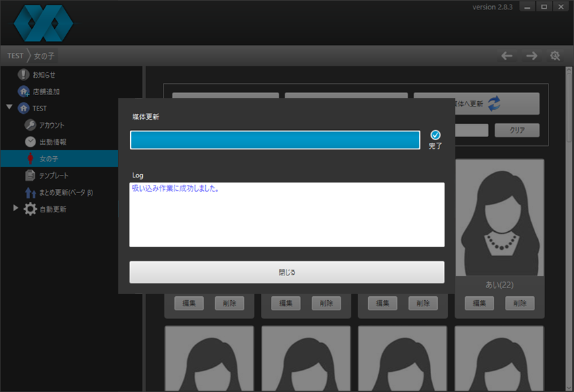Click the 出勤情報 clock icon
574x392 pixels.
pos(30,142)
